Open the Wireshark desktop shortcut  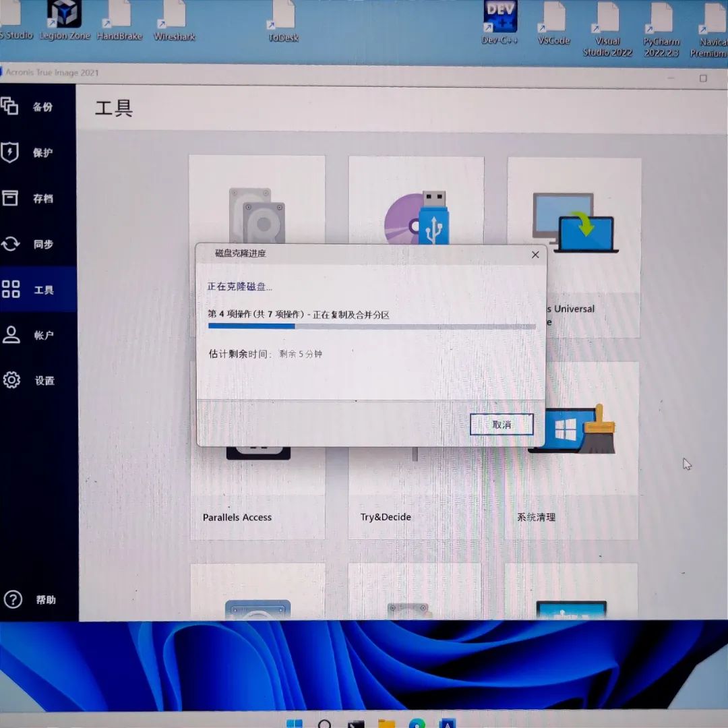(174, 22)
